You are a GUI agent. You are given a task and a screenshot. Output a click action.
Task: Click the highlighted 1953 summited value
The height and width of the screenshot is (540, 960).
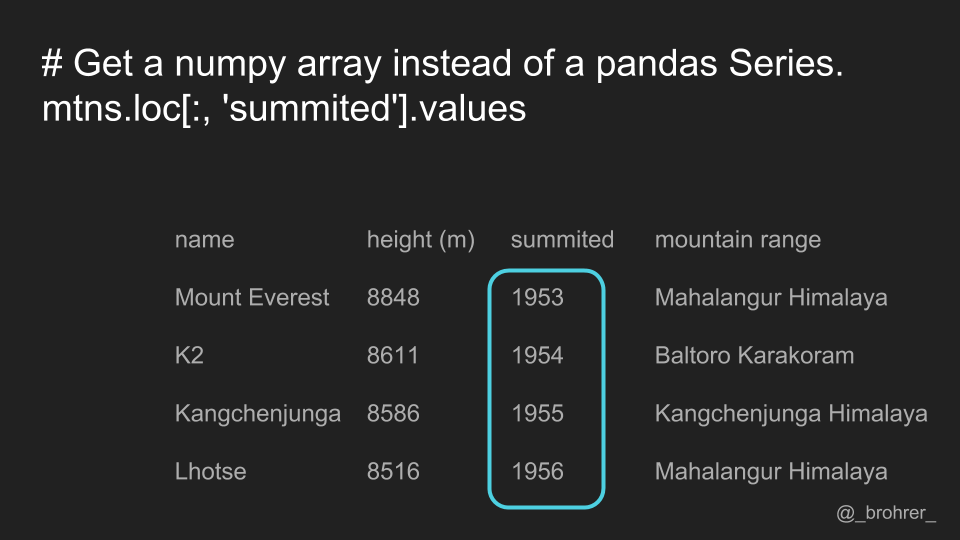(x=538, y=298)
